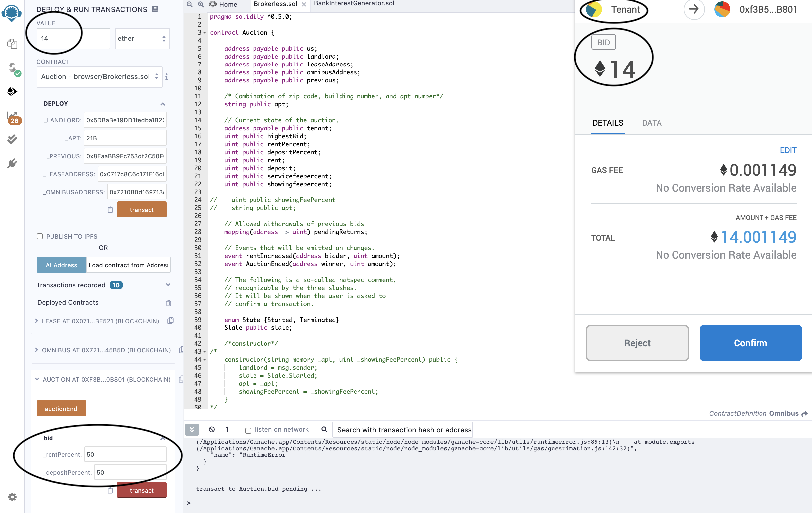Copy the AUCTION contract address

[x=181, y=379]
